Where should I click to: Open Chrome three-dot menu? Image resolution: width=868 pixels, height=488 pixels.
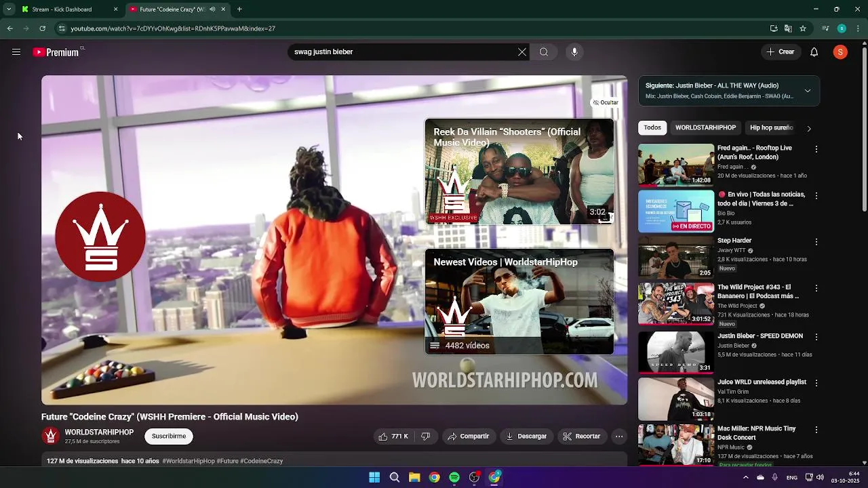click(858, 28)
